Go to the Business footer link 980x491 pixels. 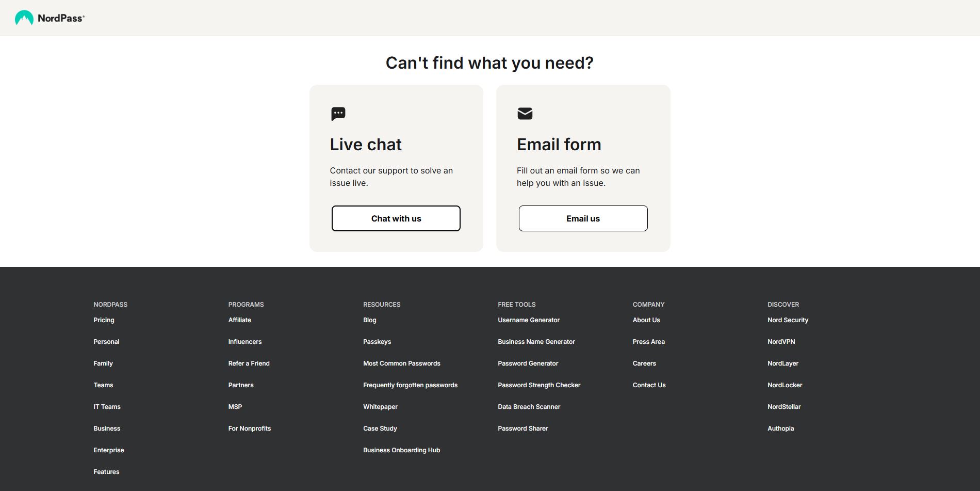[x=107, y=429]
